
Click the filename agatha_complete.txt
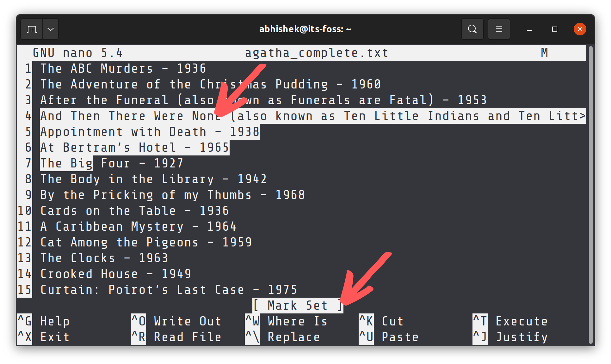[317, 53]
